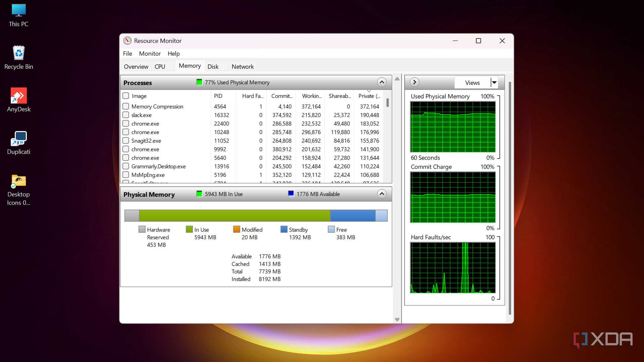Screen dimensions: 644x362
Task: Tick the Image select-all checkbox
Action: tap(126, 96)
